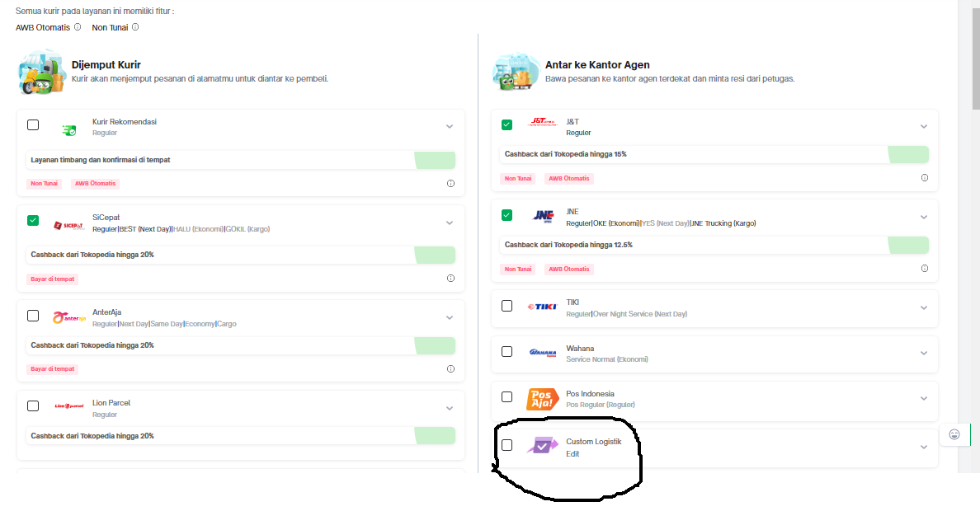
Task: Click the info icon next to Non Tunai header
Action: coord(135,27)
